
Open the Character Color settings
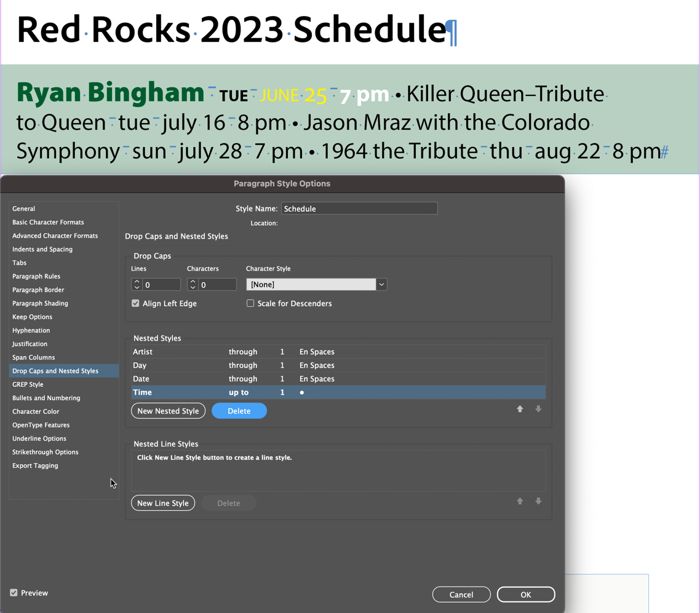pyautogui.click(x=34, y=411)
